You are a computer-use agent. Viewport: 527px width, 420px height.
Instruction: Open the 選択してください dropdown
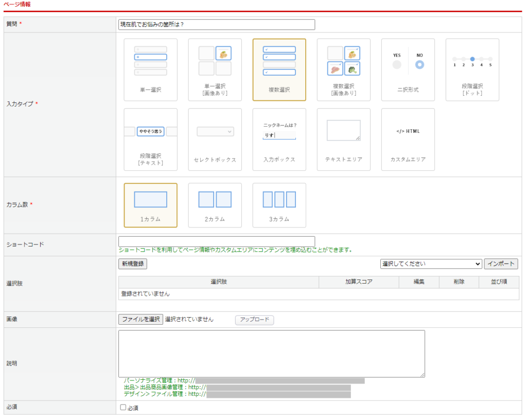click(430, 264)
